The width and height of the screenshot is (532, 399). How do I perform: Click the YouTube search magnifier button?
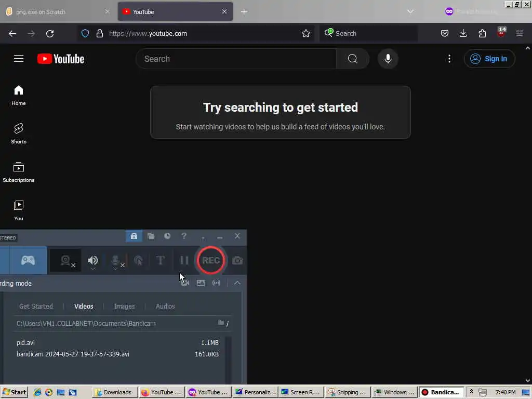353,59
